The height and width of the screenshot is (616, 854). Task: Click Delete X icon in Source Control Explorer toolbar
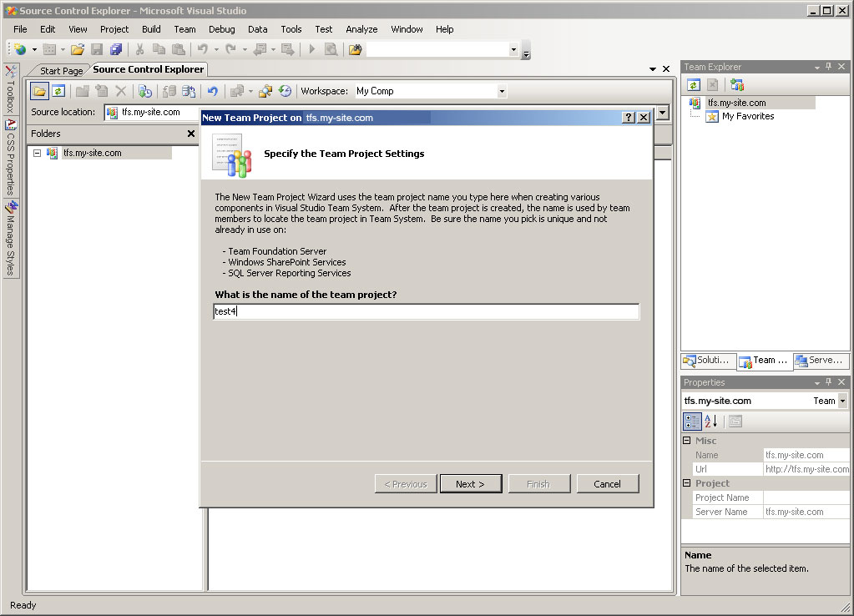pyautogui.click(x=121, y=91)
